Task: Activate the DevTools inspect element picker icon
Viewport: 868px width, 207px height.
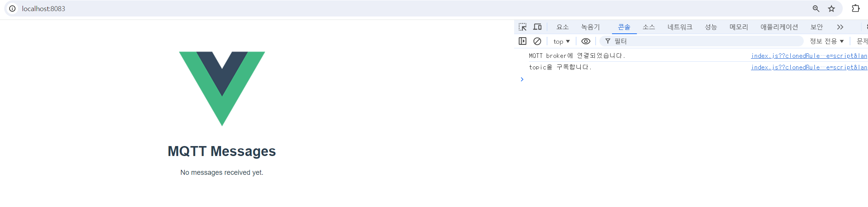Action: click(523, 27)
